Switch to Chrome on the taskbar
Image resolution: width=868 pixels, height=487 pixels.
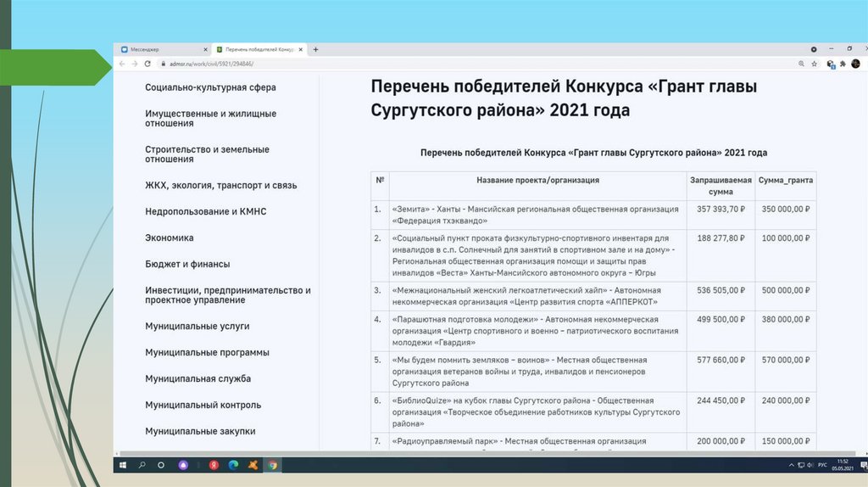tap(272, 465)
